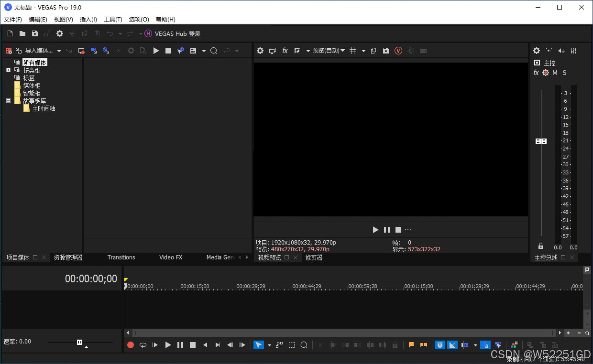Click the downmix output icon in master bus
This screenshot has width=593, height=364.
[x=549, y=51]
